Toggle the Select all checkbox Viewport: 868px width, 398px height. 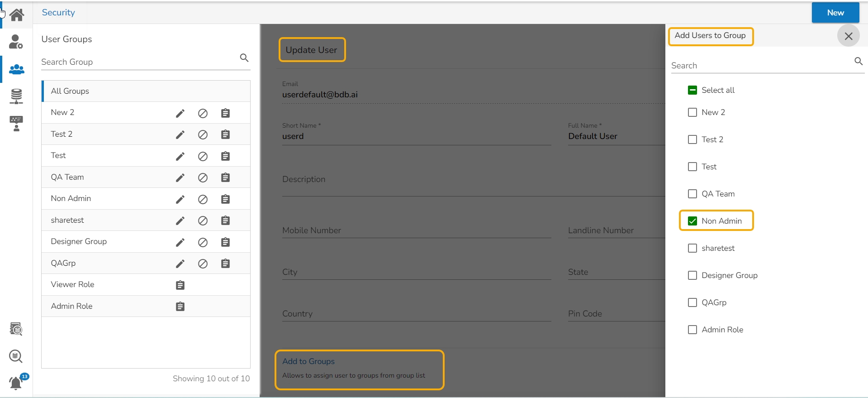(x=692, y=90)
